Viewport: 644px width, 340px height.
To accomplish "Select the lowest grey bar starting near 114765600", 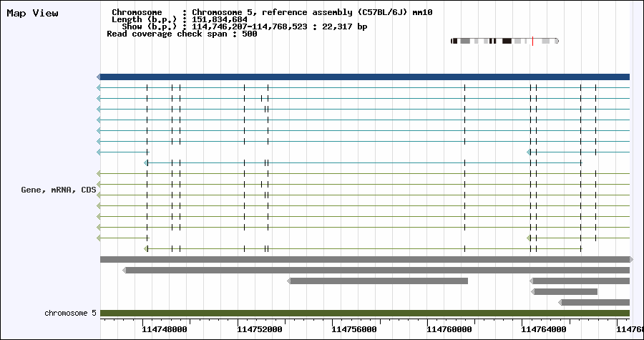I will pyautogui.click(x=594, y=302).
